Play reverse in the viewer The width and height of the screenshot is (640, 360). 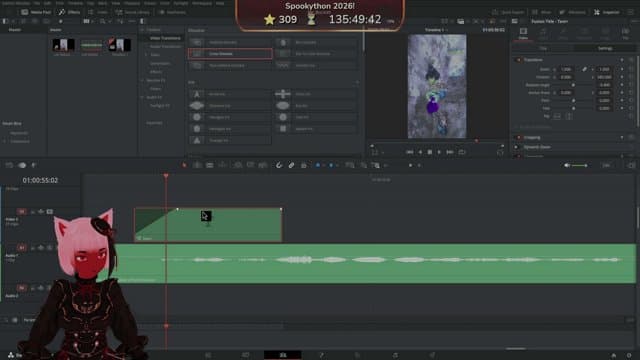click(420, 152)
